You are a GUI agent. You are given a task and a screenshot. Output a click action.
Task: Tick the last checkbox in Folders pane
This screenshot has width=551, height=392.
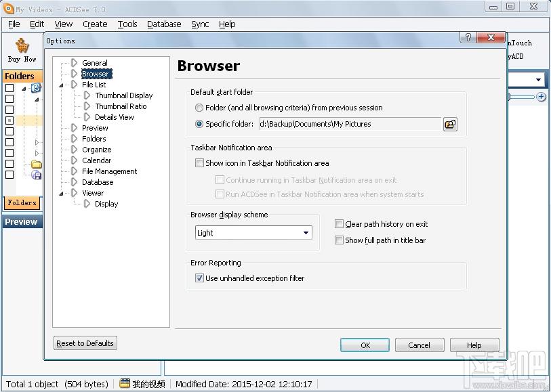9,175
